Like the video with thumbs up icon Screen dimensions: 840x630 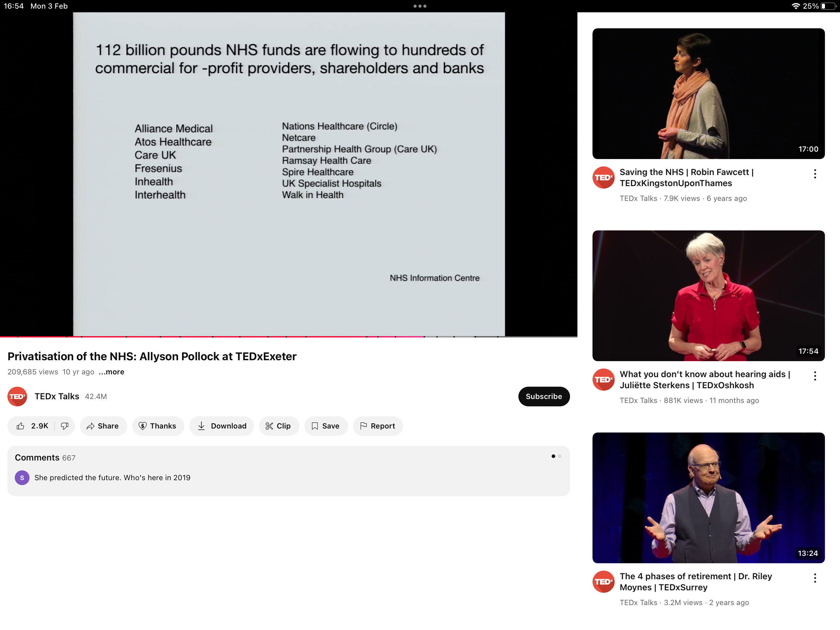click(21, 426)
